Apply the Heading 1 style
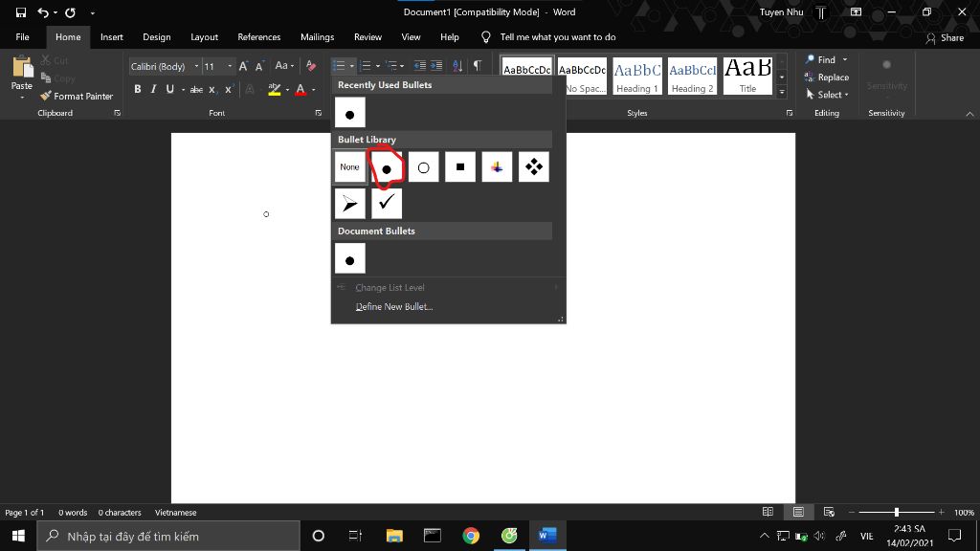Image resolution: width=980 pixels, height=551 pixels. (636, 77)
